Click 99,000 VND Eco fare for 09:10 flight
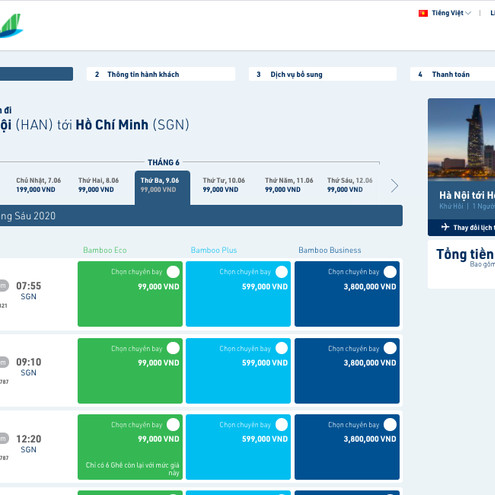The width and height of the screenshot is (495, 495). (159, 363)
